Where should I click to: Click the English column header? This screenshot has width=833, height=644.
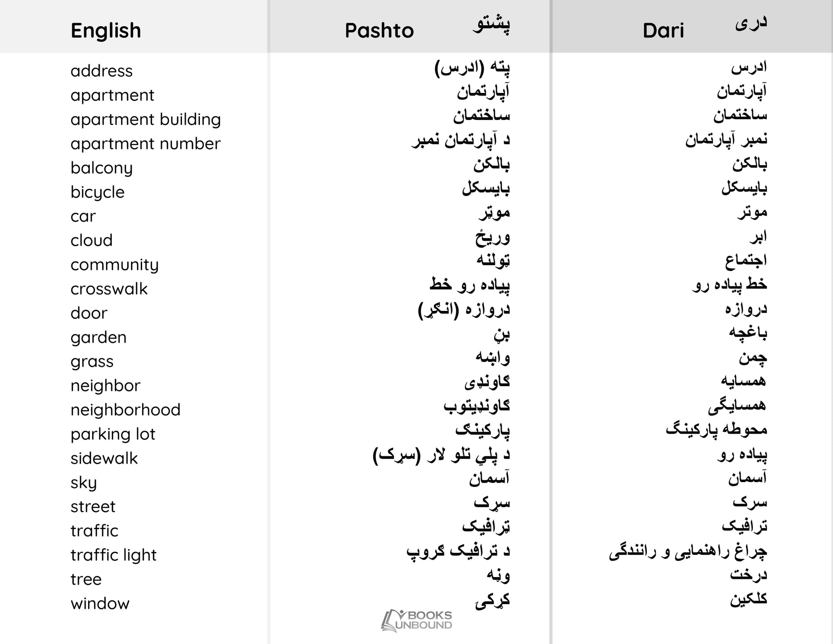click(x=106, y=31)
